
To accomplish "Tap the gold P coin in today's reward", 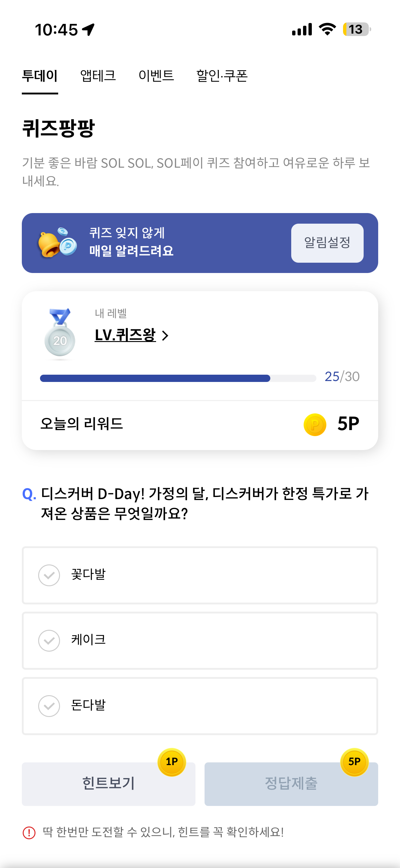I will pos(315,425).
